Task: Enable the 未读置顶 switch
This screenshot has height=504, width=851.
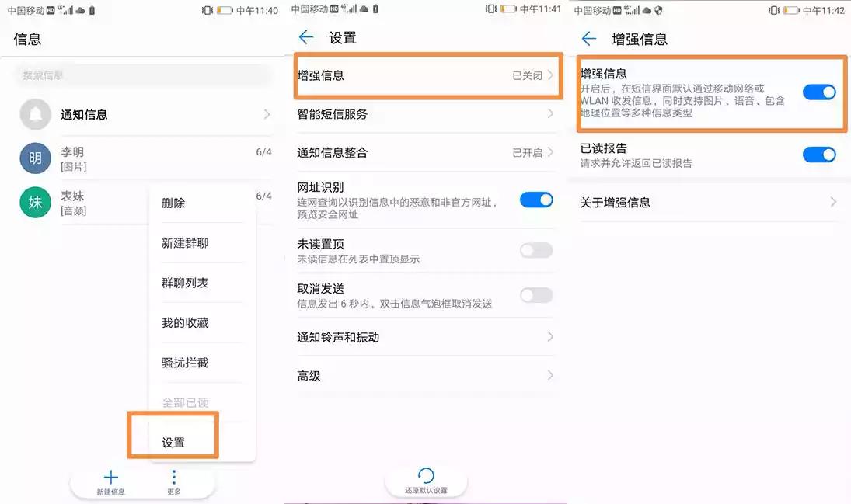Action: point(535,250)
